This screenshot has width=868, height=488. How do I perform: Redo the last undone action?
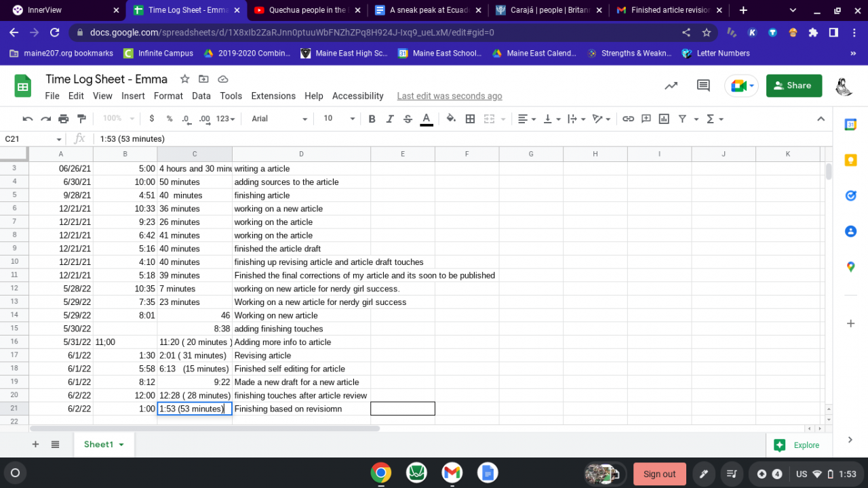coord(45,119)
